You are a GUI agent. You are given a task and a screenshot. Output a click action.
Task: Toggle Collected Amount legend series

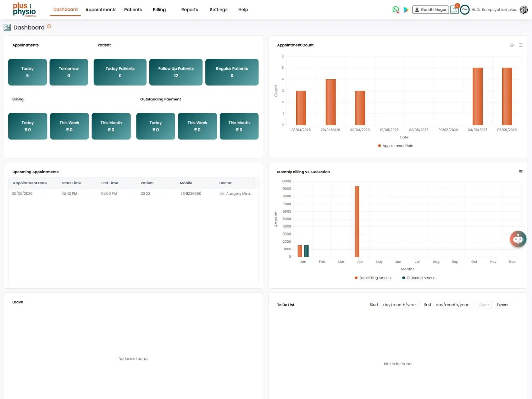point(419,278)
